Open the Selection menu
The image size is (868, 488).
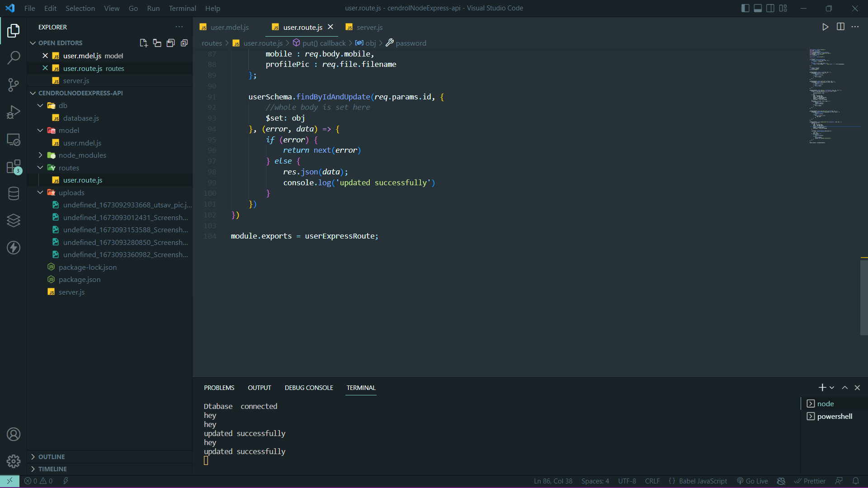[x=80, y=8]
